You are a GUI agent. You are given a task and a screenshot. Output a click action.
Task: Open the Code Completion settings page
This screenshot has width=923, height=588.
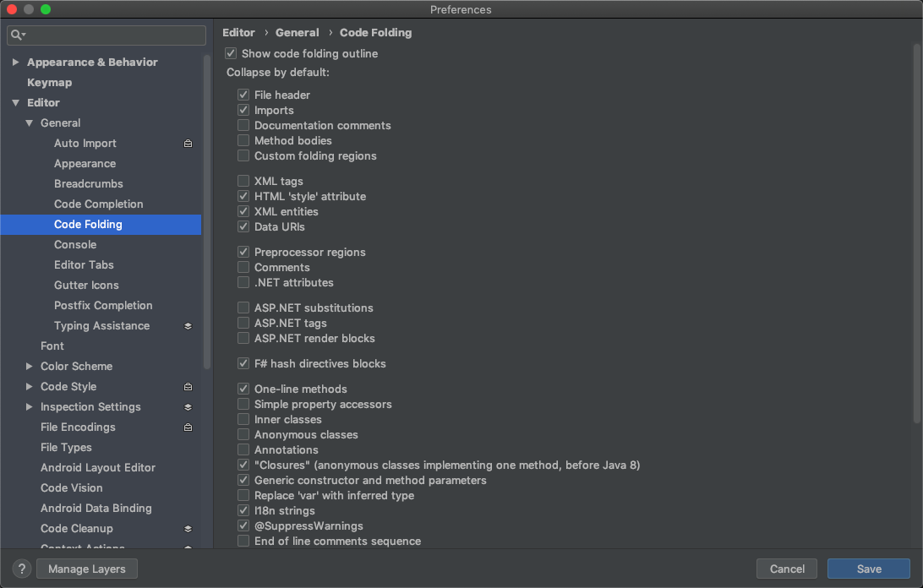tap(98, 204)
